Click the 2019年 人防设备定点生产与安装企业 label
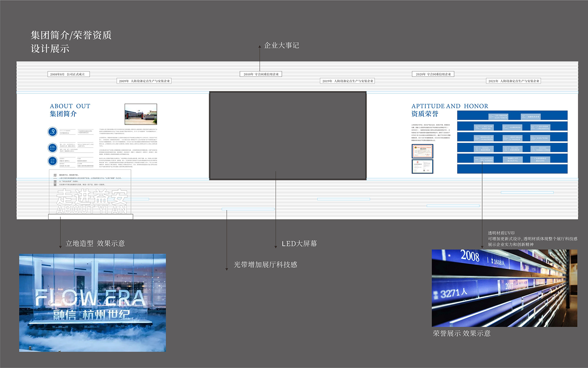The height and width of the screenshot is (368, 588). click(x=348, y=81)
